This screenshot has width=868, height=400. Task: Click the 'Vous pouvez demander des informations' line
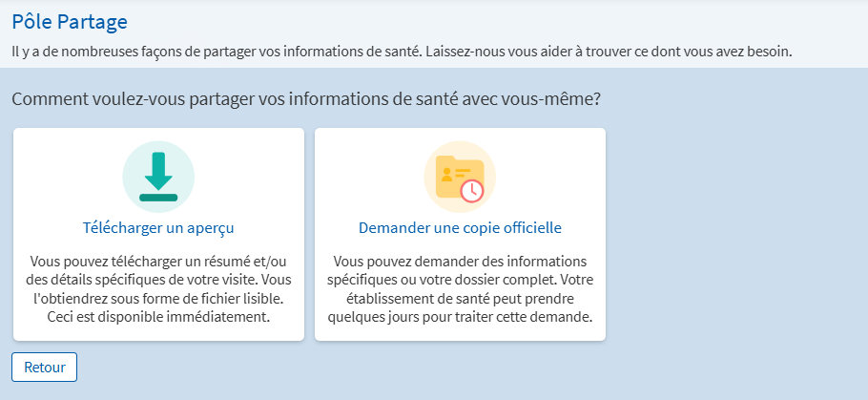pyautogui.click(x=460, y=261)
